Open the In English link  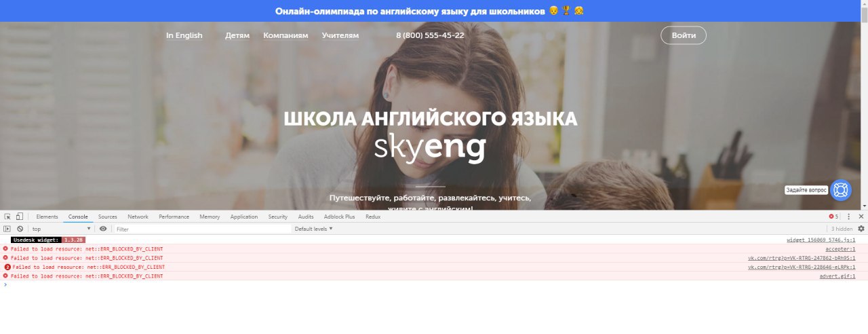(184, 35)
